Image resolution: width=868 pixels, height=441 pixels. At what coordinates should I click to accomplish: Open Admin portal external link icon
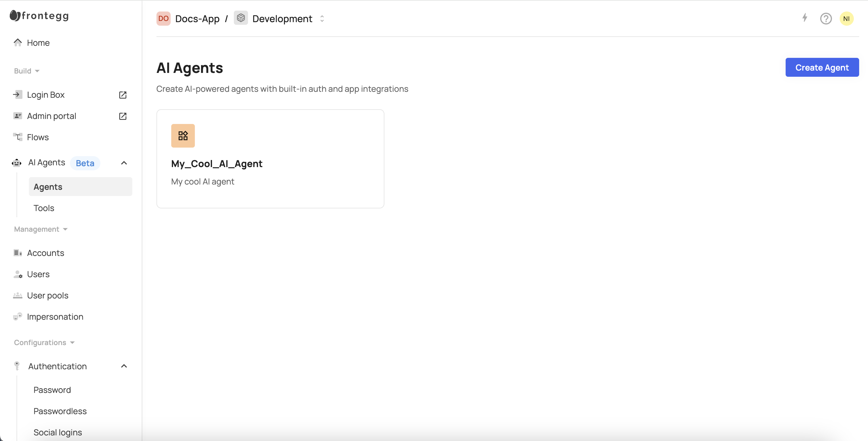tap(123, 116)
